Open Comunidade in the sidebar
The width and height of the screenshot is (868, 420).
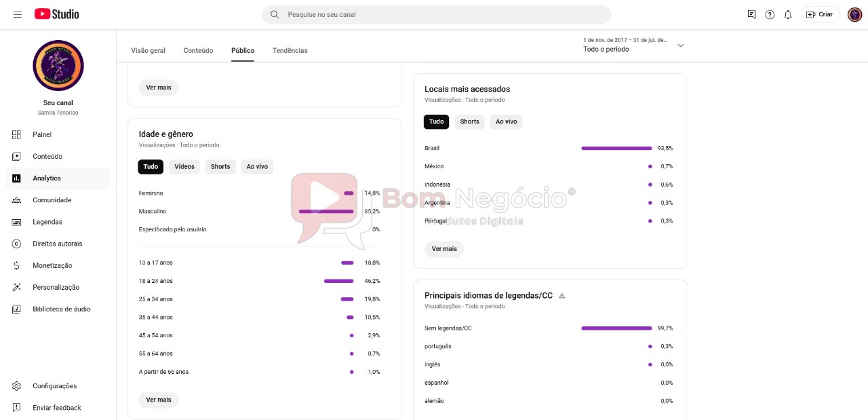coord(58,200)
